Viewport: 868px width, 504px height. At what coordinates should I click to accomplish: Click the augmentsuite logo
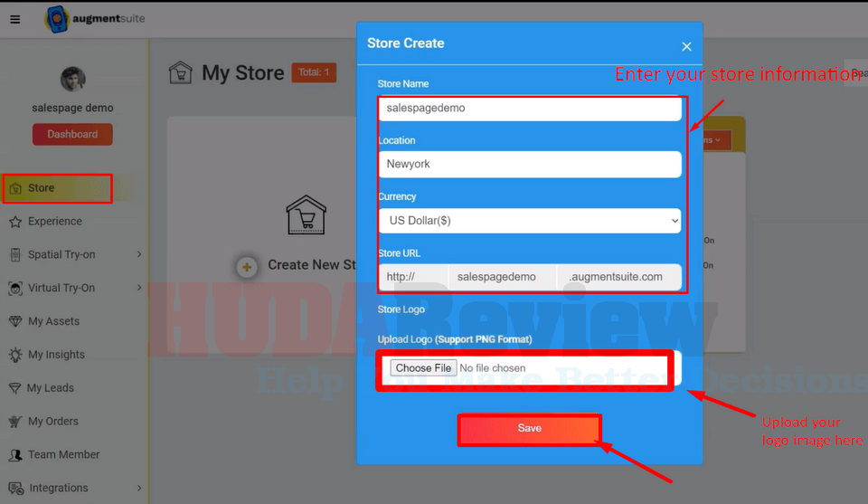click(95, 19)
